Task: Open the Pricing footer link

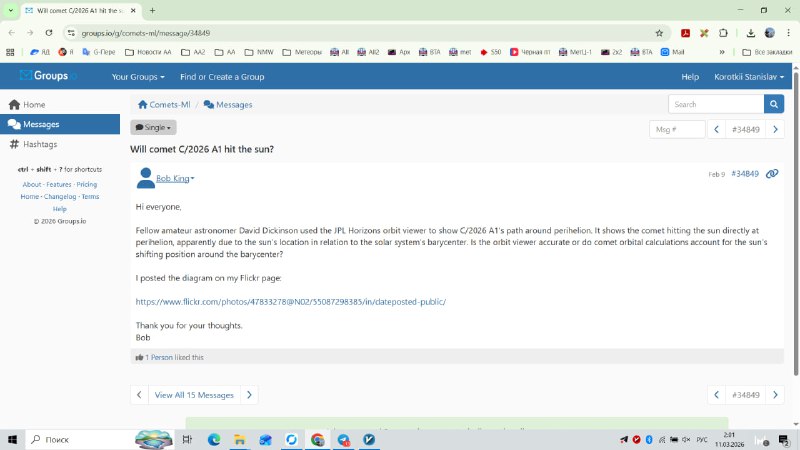Action: click(x=87, y=185)
